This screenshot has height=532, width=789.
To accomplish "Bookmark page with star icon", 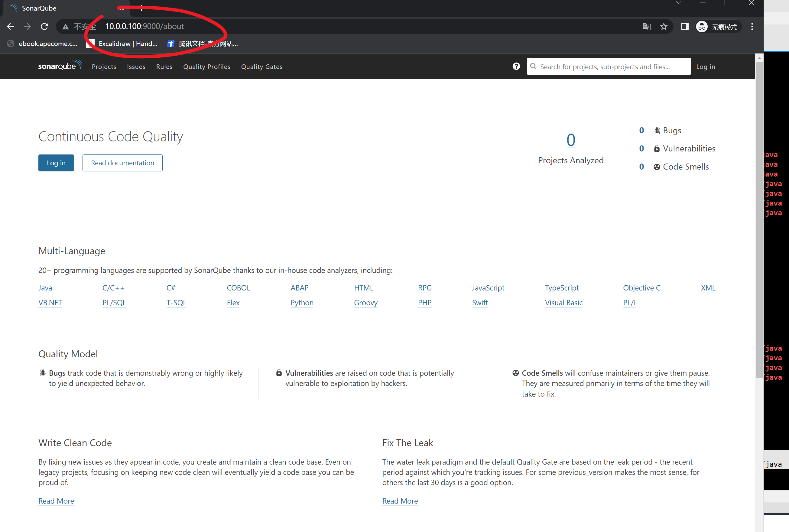I will (x=664, y=27).
